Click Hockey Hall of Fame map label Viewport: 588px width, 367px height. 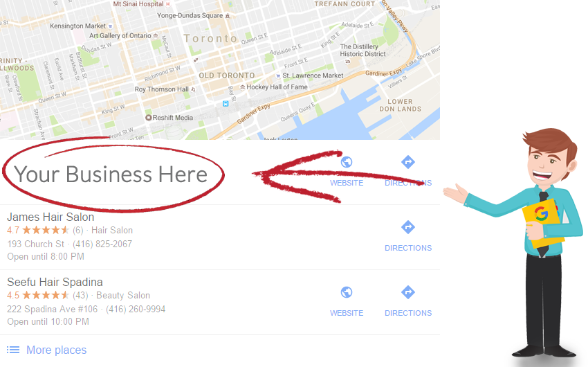[277, 87]
